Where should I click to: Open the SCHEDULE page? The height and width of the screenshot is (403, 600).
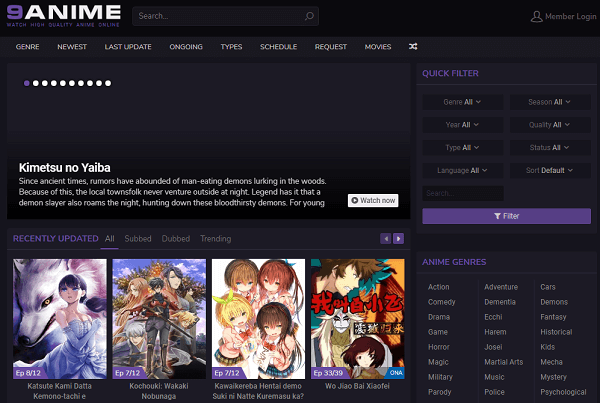[x=279, y=47]
